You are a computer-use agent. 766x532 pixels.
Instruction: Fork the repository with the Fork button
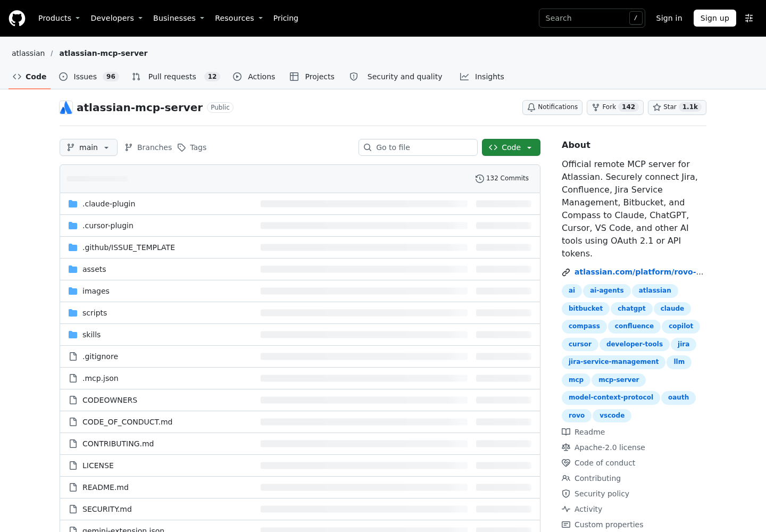[615, 107]
